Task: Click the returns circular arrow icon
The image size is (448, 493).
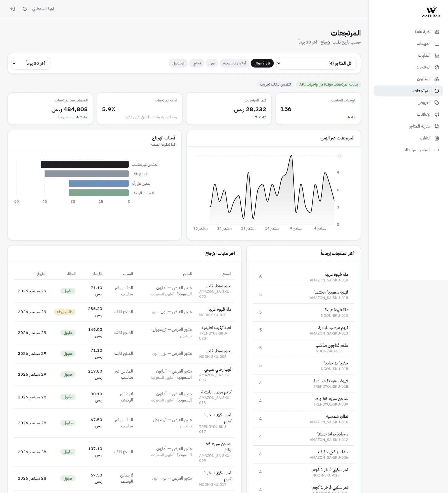Action: coord(437,91)
